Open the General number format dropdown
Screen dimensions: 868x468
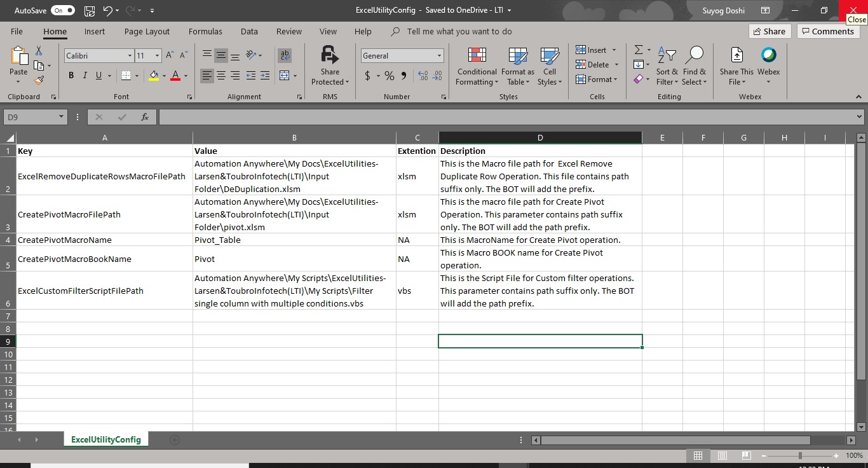tap(439, 56)
